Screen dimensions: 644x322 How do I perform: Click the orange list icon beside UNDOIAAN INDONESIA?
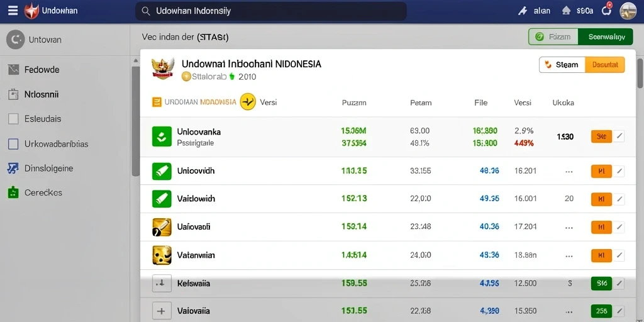coord(157,102)
